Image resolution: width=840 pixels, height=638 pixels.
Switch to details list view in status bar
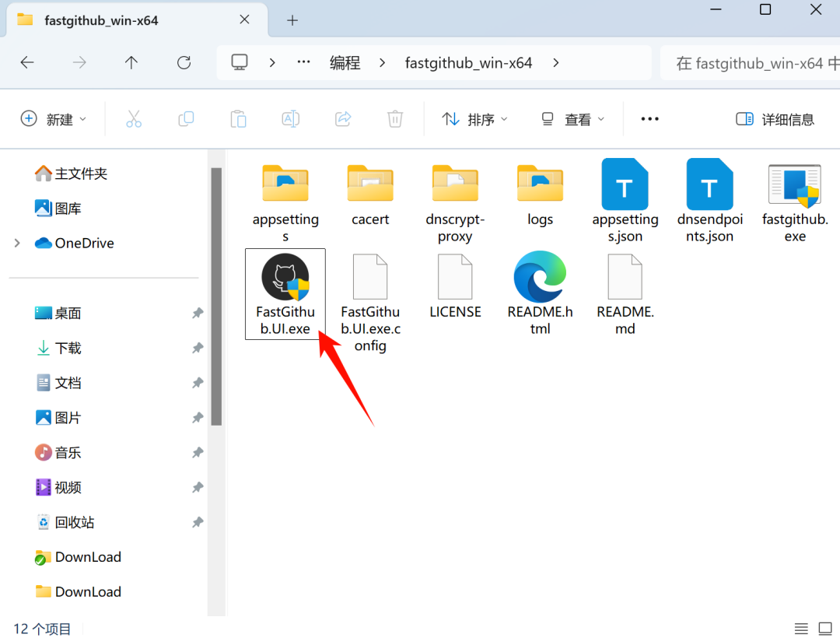point(801,629)
